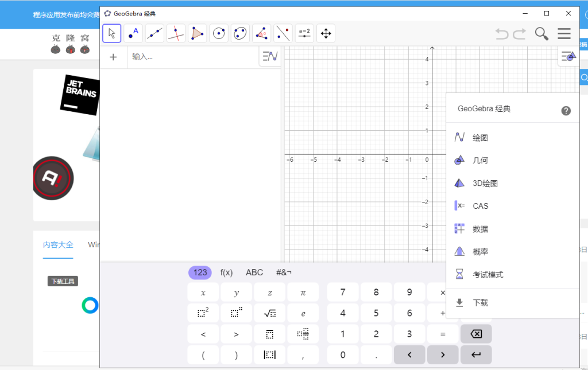Open the search magnifier in GeoGebra
The image size is (588, 370).
(541, 34)
